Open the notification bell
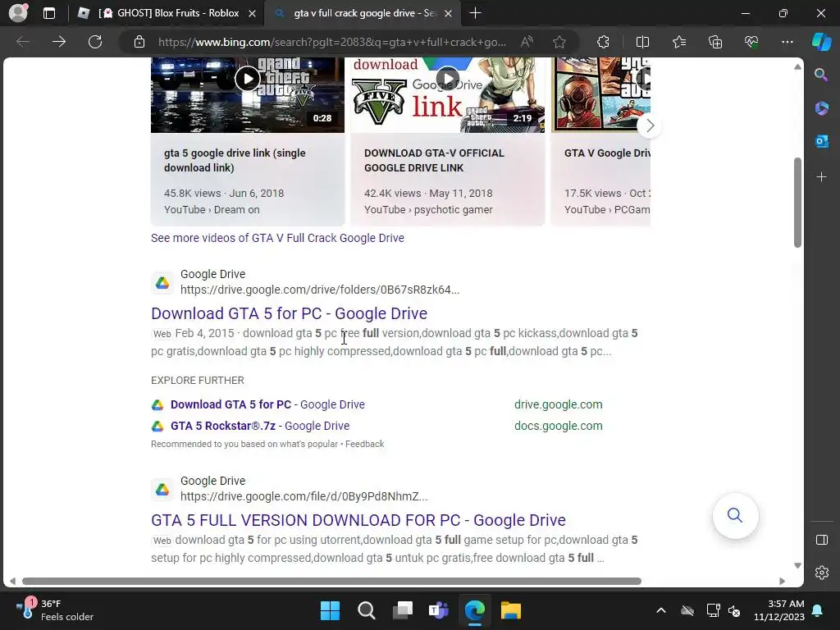Screen dimensions: 840x630 [818, 610]
